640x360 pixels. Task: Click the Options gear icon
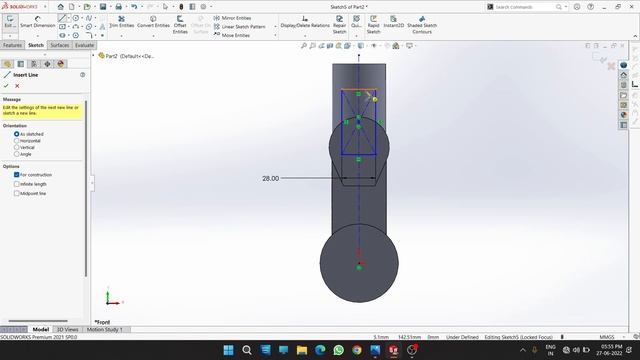[203, 7]
